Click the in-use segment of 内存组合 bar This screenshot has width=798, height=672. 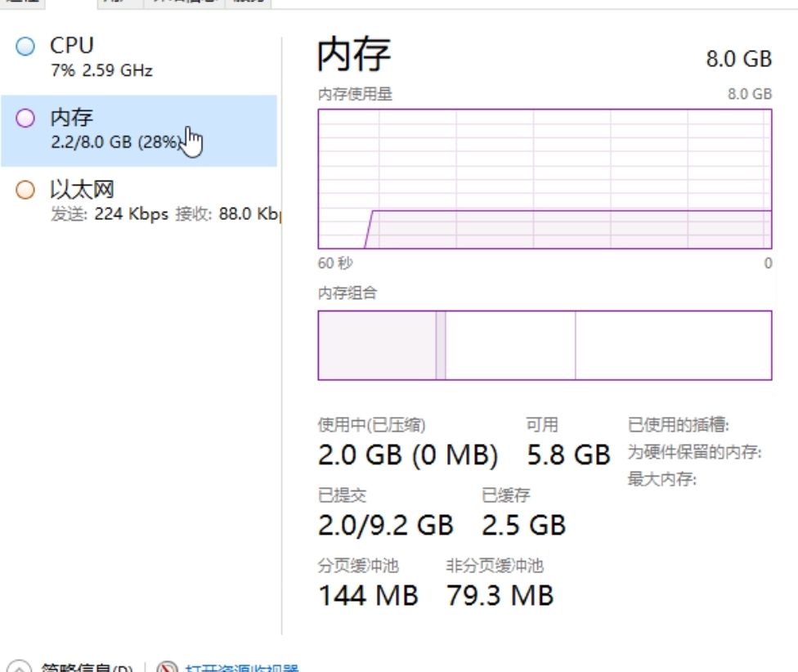click(376, 345)
